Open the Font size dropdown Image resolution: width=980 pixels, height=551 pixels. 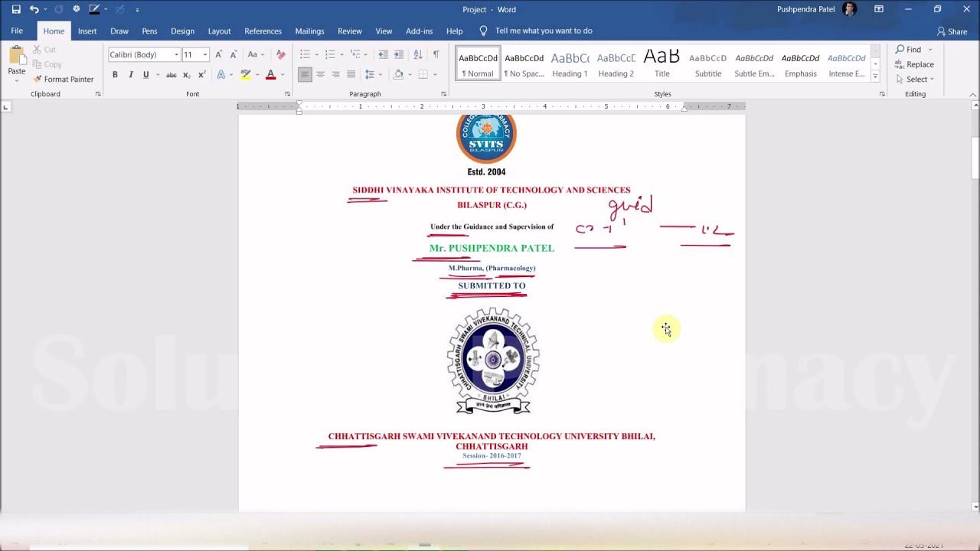click(205, 54)
